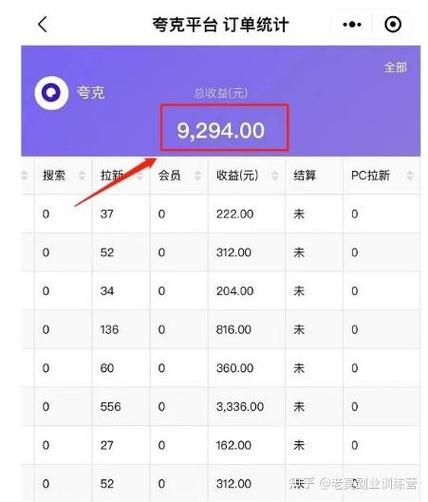428x502 pixels.
Task: Sort by 收益(元) column arrows
Action: click(275, 175)
